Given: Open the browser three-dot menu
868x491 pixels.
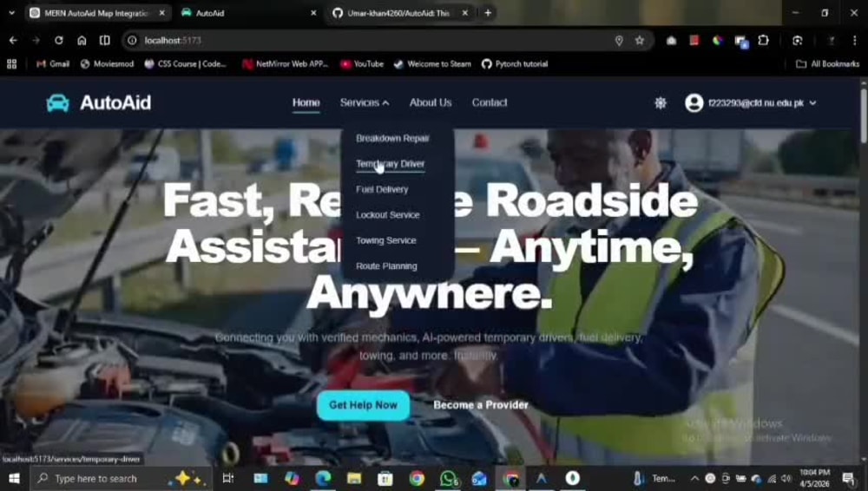Looking at the screenshot, I should [x=854, y=41].
